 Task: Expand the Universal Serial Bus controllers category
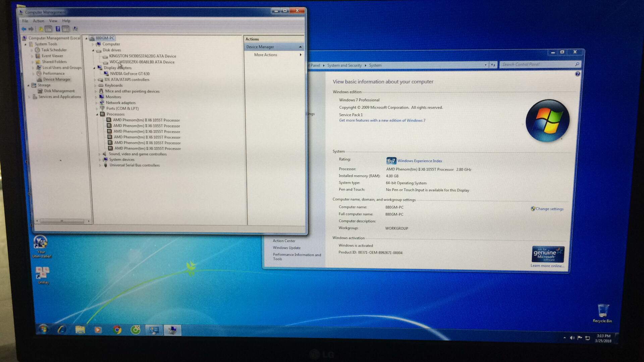[100, 165]
